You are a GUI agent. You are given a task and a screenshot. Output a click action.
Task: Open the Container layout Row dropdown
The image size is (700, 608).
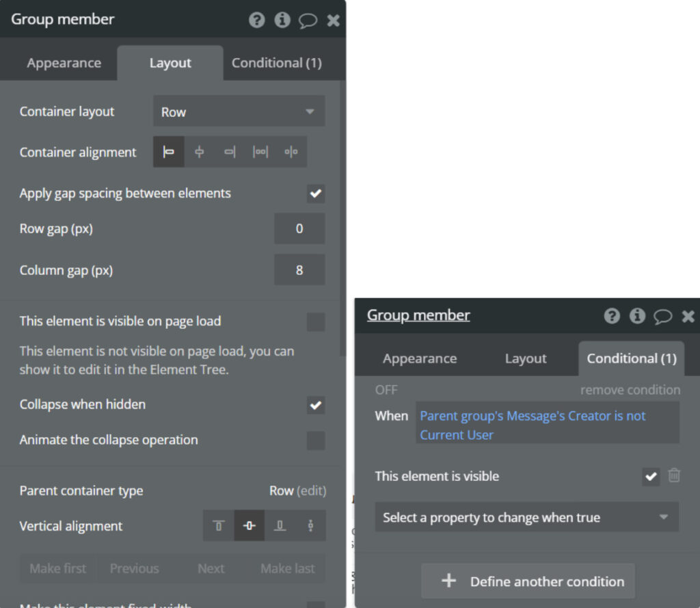(x=239, y=111)
